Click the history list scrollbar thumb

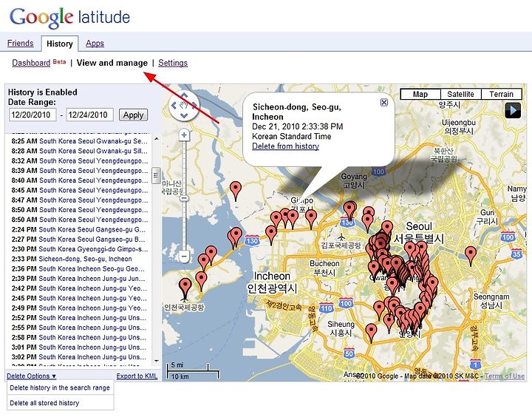[156, 175]
